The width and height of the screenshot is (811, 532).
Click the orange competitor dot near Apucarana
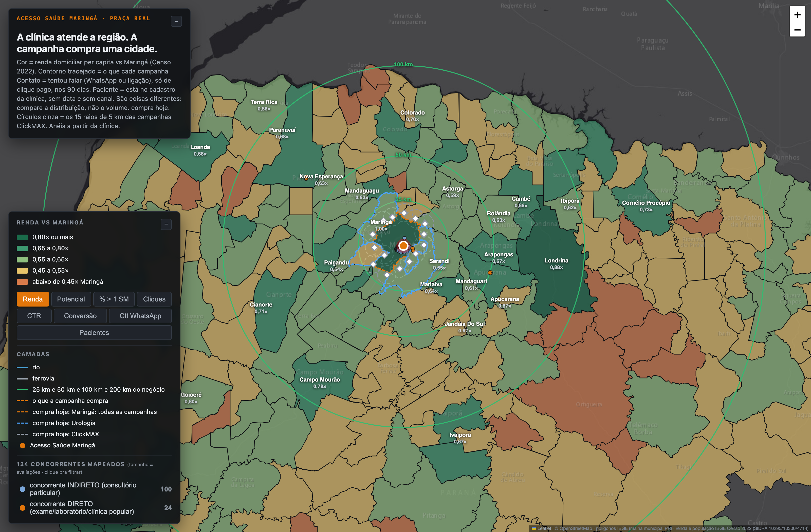[490, 273]
